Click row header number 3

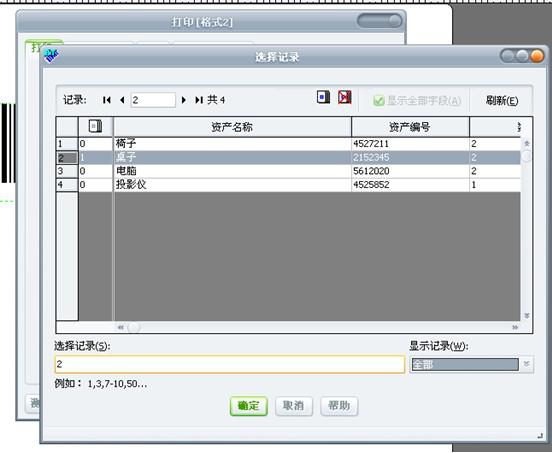pyautogui.click(x=67, y=171)
